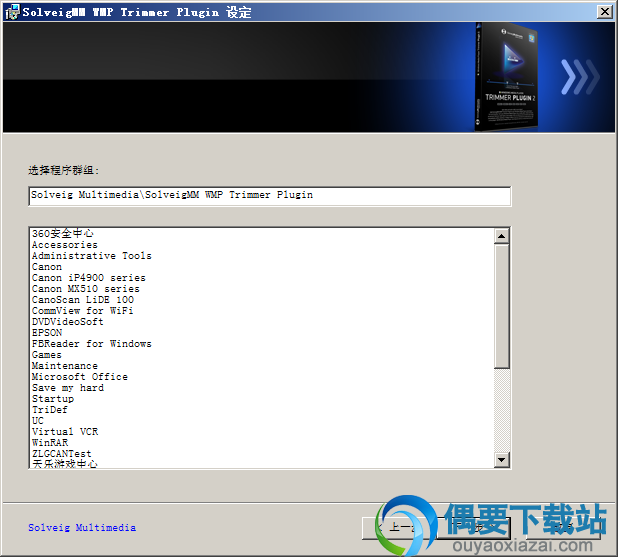The width and height of the screenshot is (618, 557).
Task: Click the list's vertical scrollbar thumb
Action: pos(501,306)
